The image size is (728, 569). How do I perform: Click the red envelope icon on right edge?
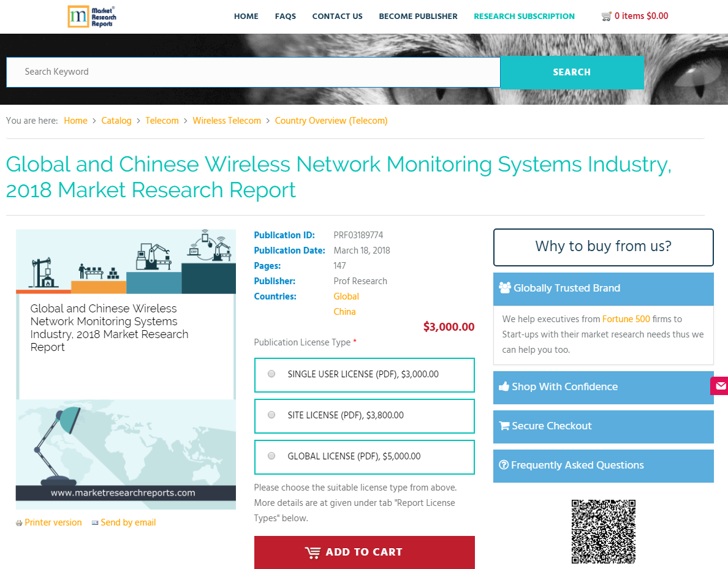tap(720, 386)
